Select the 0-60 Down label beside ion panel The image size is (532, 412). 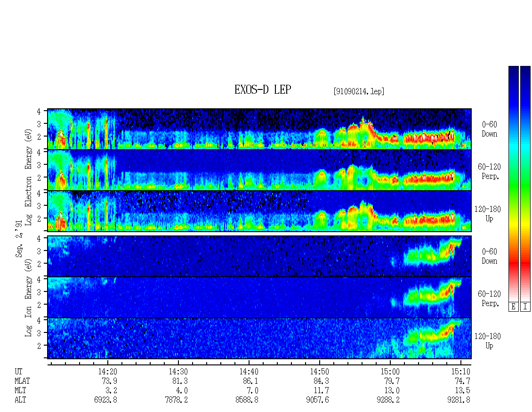coord(489,256)
